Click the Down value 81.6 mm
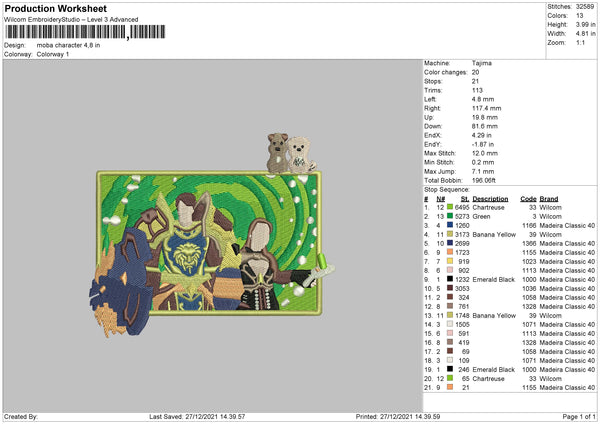Screen dimensions: 600x424 [x=485, y=126]
